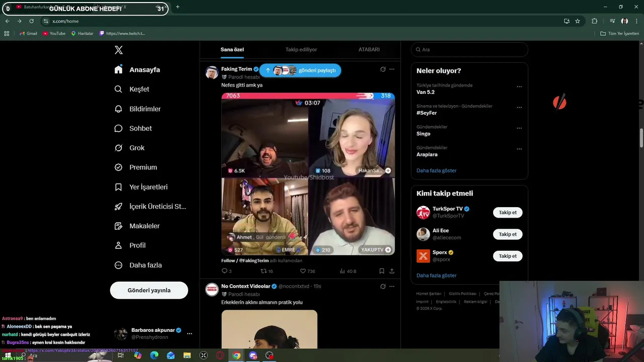The image size is (644, 362).
Task: Open Tüm Yer İşaretleri folder
Action: pyautogui.click(x=619, y=33)
